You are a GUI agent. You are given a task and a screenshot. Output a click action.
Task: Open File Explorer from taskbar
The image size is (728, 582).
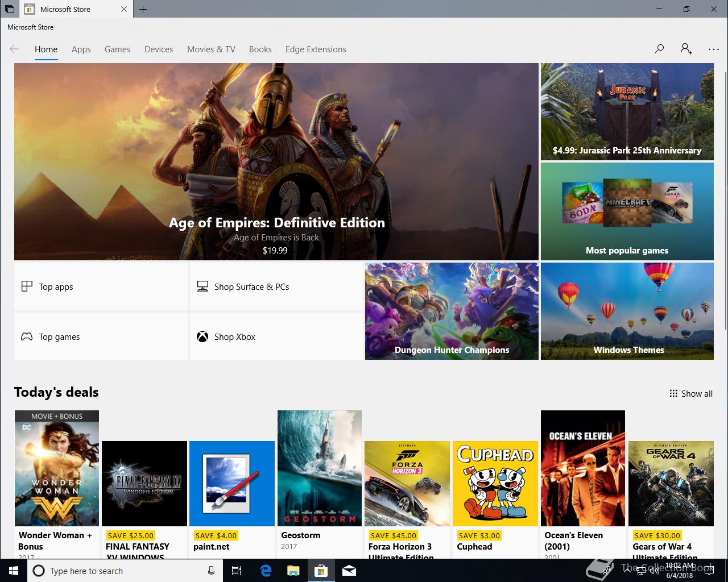(x=293, y=571)
